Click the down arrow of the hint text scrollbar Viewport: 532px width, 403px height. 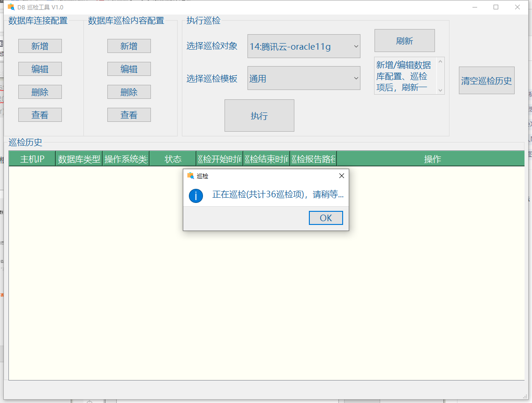pyautogui.click(x=440, y=91)
